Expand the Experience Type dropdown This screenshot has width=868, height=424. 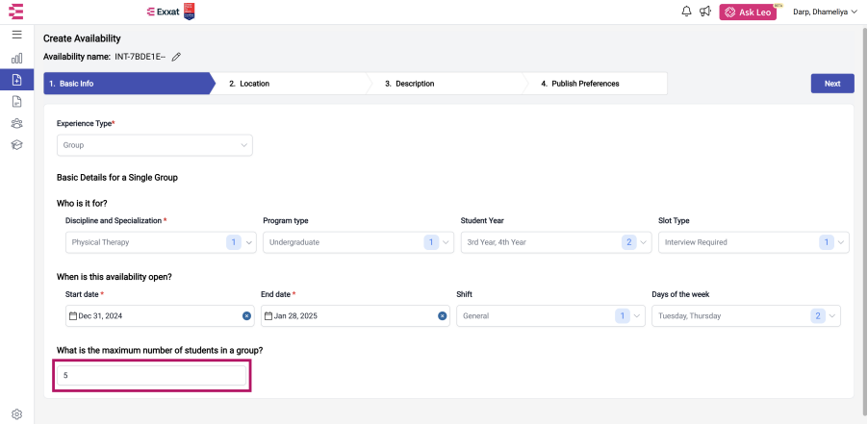coord(154,145)
